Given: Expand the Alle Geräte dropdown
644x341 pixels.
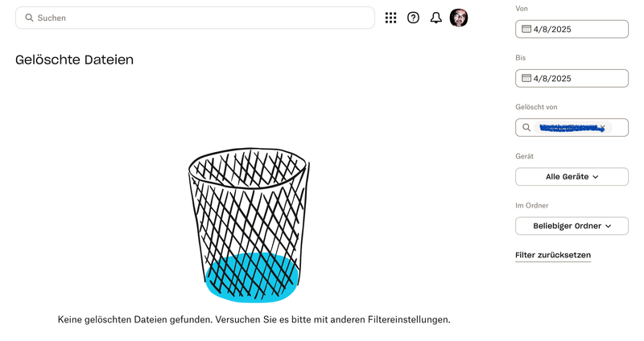Looking at the screenshot, I should [x=572, y=177].
